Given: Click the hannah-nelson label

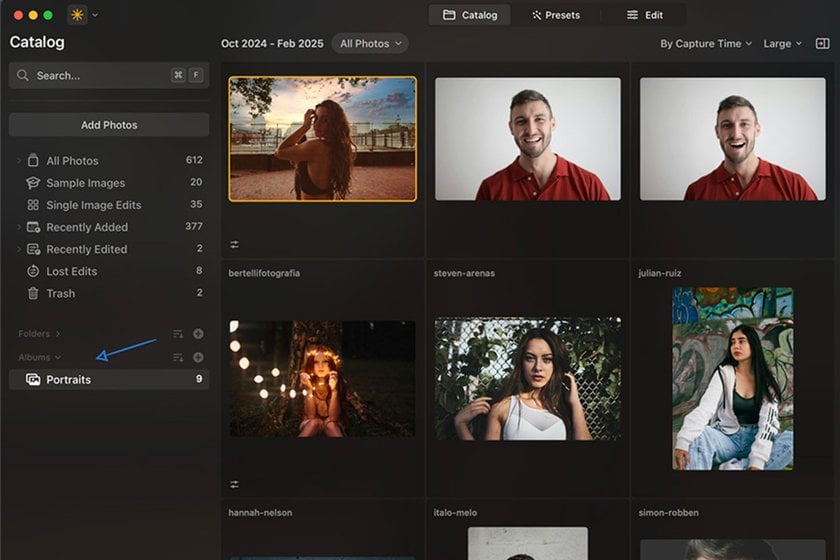Looking at the screenshot, I should 260,513.
